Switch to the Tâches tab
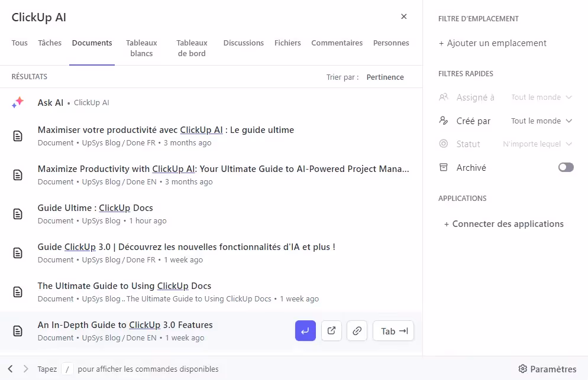Viewport: 588px width, 380px height. pos(50,43)
